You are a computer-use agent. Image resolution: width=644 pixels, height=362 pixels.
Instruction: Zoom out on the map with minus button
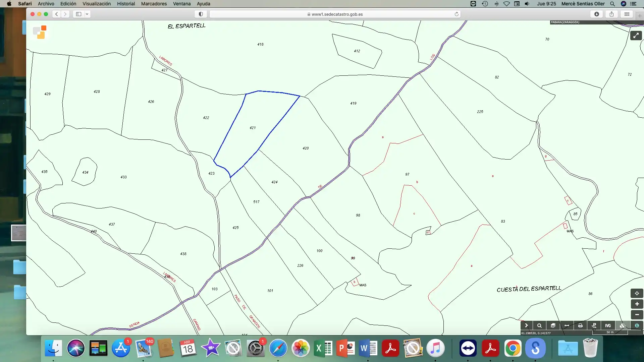tap(637, 315)
